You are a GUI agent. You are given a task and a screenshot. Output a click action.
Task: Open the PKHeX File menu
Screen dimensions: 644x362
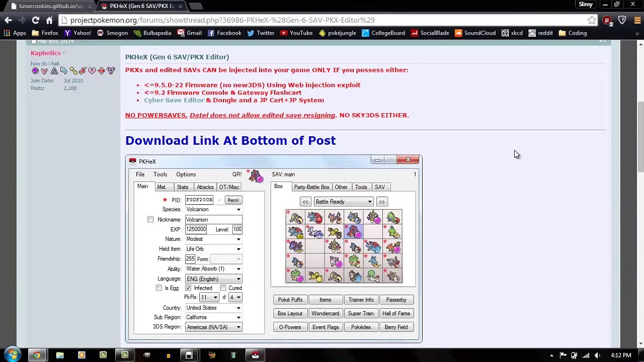pyautogui.click(x=140, y=174)
